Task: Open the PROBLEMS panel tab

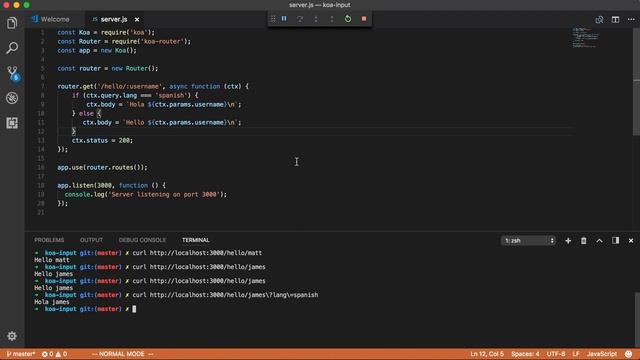Action: point(49,240)
